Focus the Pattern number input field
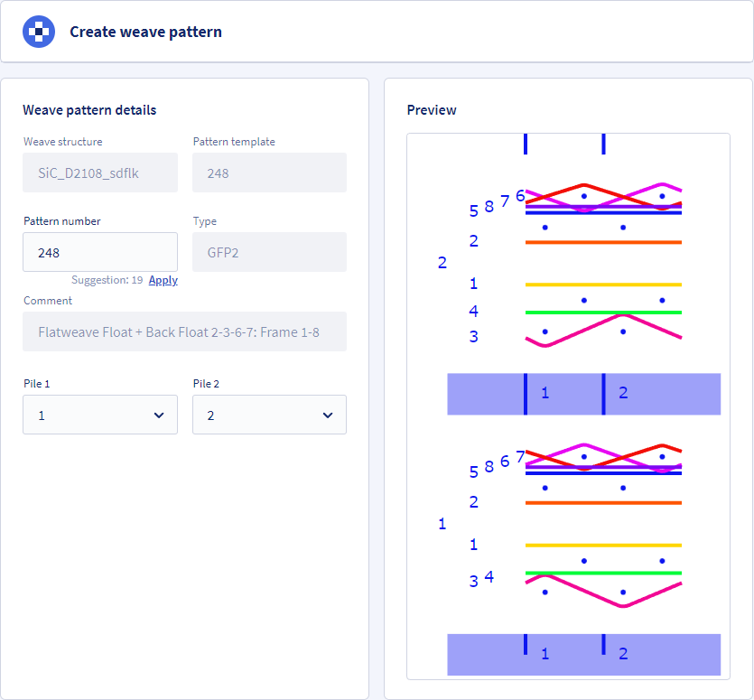 [100, 252]
